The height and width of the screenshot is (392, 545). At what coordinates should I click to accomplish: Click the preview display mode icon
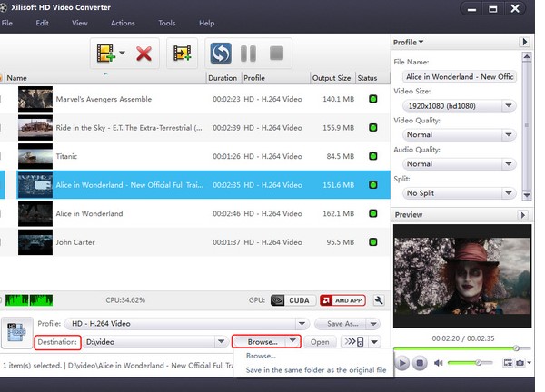508,363
